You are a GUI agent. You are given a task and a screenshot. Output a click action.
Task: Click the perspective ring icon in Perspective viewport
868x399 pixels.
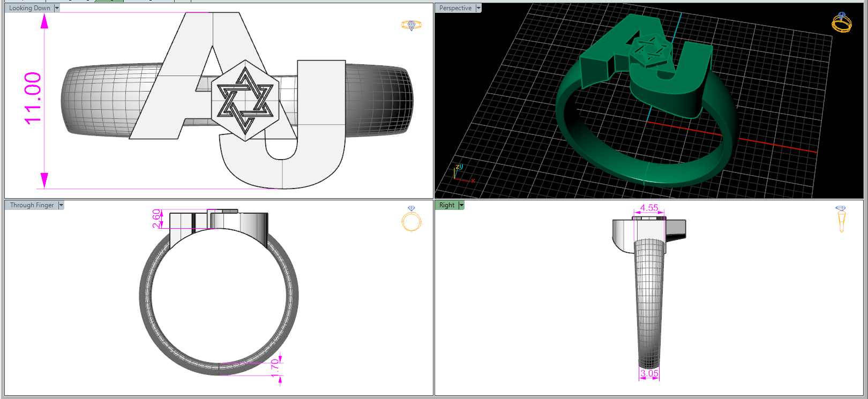(841, 22)
